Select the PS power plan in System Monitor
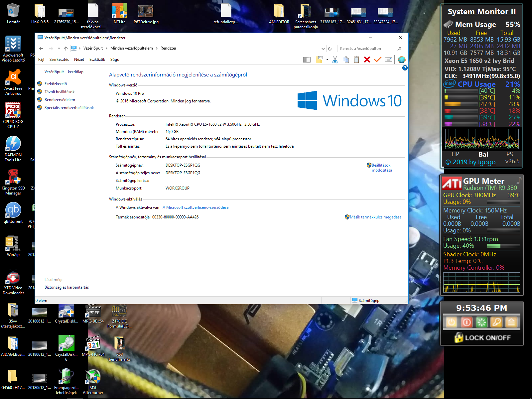This screenshot has width=532, height=399. point(510,154)
